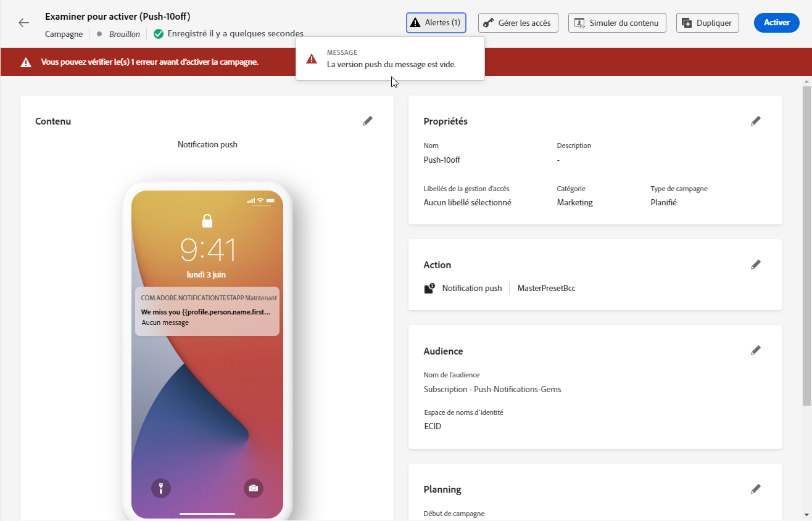The image size is (812, 521).
Task: Click the Push-10off name value
Action: 442,160
